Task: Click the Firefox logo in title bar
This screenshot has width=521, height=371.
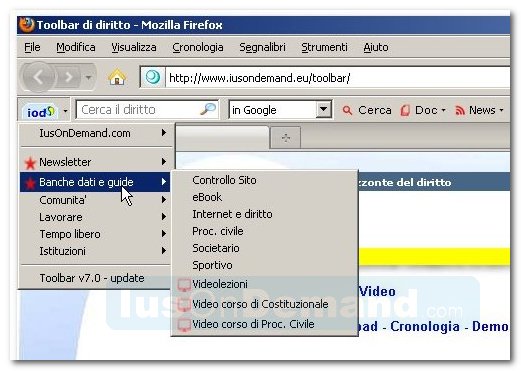Action: pyautogui.click(x=27, y=25)
